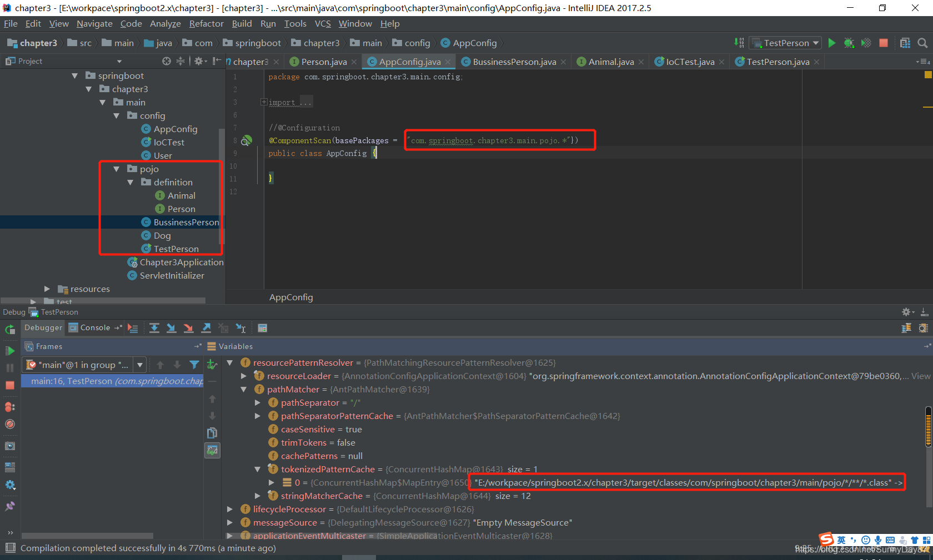933x560 pixels.
Task: Click Step Into in the debugger toolbar
Action: click(x=172, y=328)
